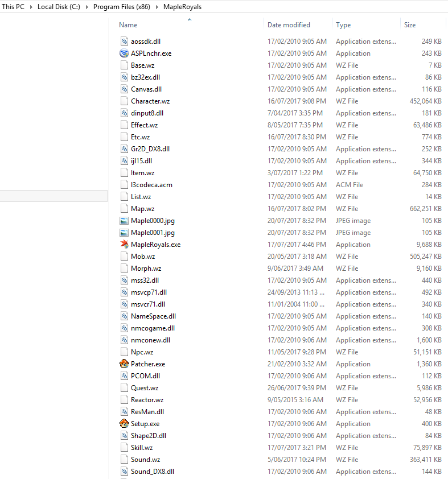448x479 pixels.
Task: Click the bz32ex.dll file name
Action: coord(146,77)
